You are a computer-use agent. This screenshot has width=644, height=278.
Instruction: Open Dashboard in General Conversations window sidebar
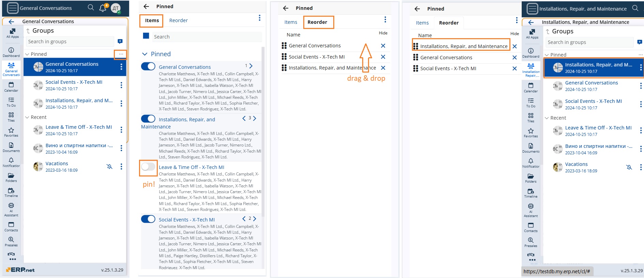pyautogui.click(x=11, y=52)
